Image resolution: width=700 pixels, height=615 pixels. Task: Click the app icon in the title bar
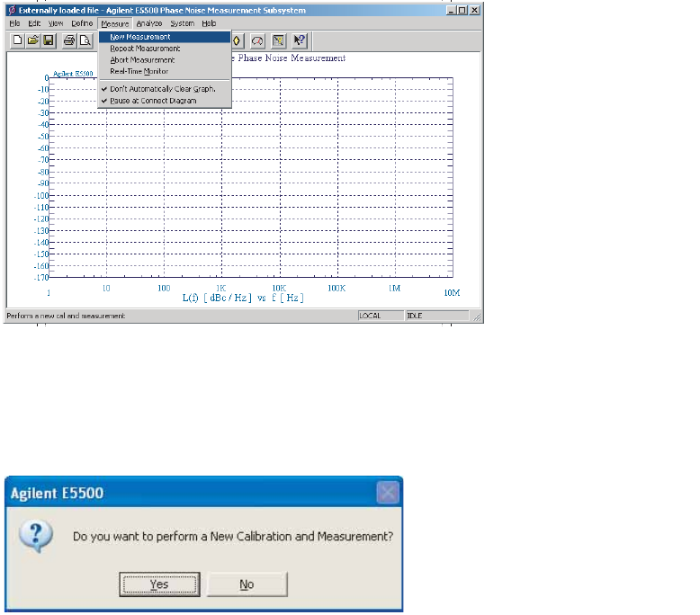pyautogui.click(x=12, y=10)
